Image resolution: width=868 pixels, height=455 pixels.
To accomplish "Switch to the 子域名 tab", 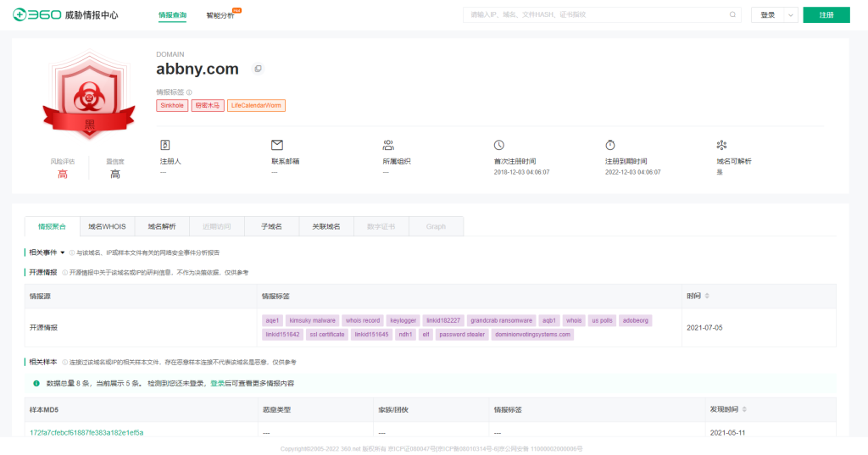I will click(x=271, y=226).
